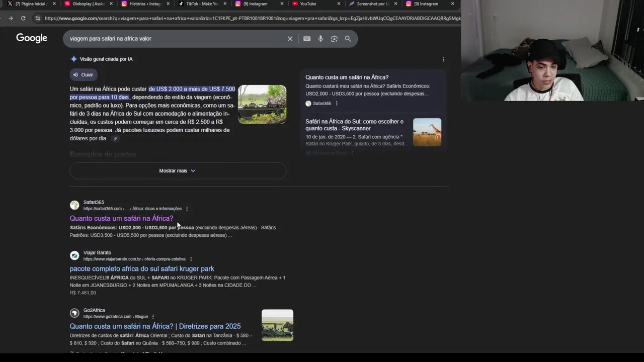Click the AI overview sparkle icon
Viewport: 644px width, 362px height.
(x=74, y=59)
